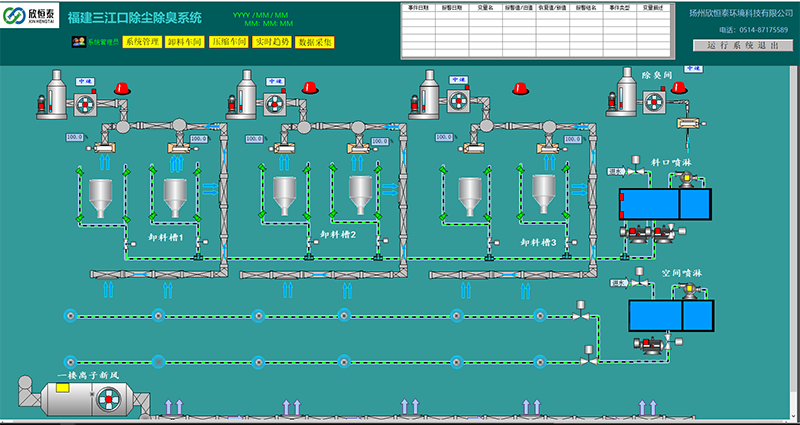Viewport: 800px width, 425px height.
Task: Click the 中速 speed label above 卸料槽3 fan
Action: (x=458, y=80)
